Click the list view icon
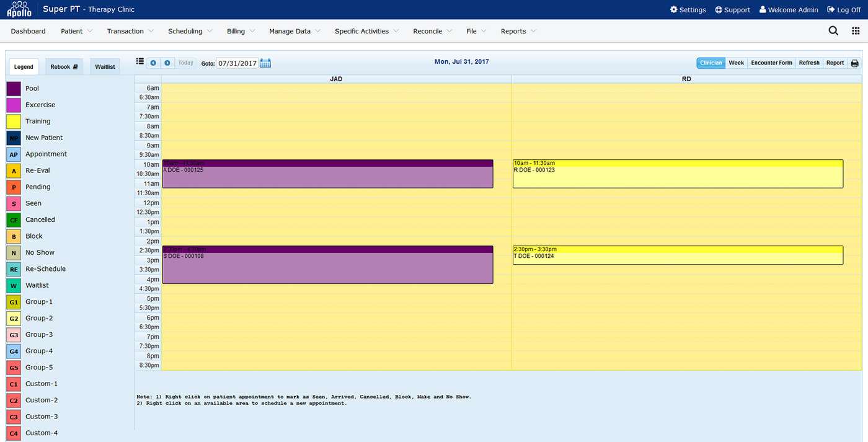 click(140, 62)
